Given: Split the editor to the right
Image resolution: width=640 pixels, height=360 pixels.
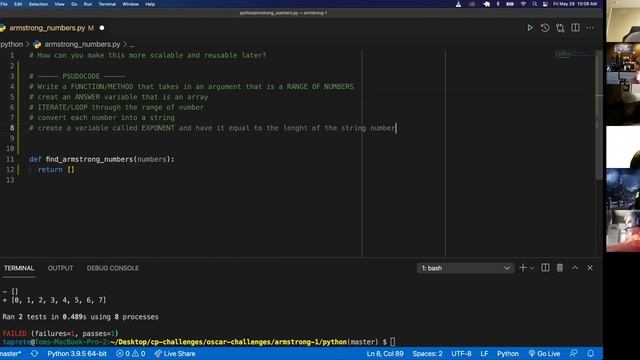Looking at the screenshot, I should (575, 28).
